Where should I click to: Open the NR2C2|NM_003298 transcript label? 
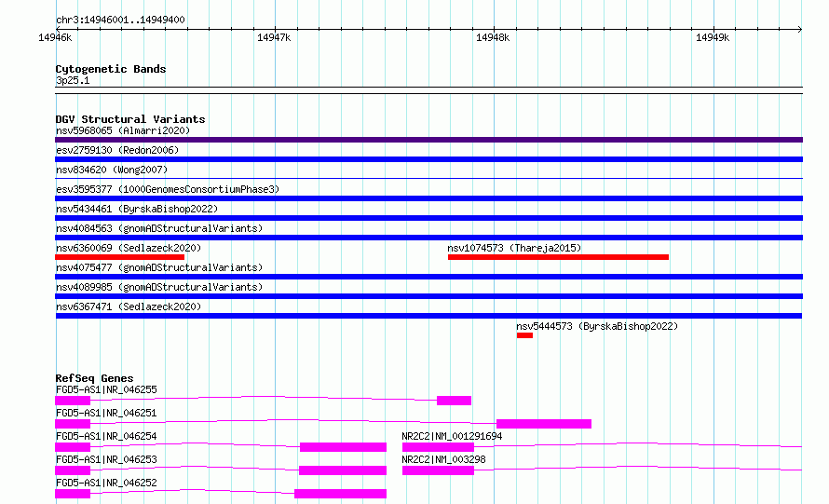click(443, 459)
